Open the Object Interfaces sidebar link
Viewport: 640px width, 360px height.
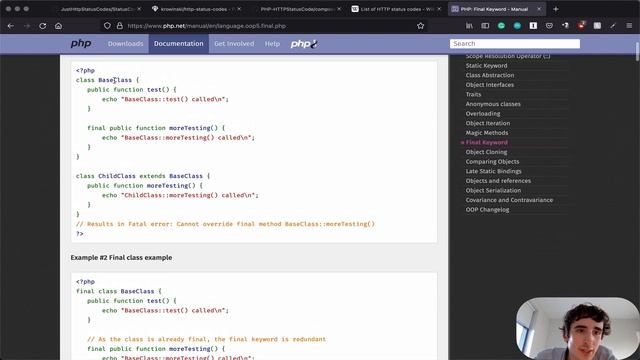[490, 85]
